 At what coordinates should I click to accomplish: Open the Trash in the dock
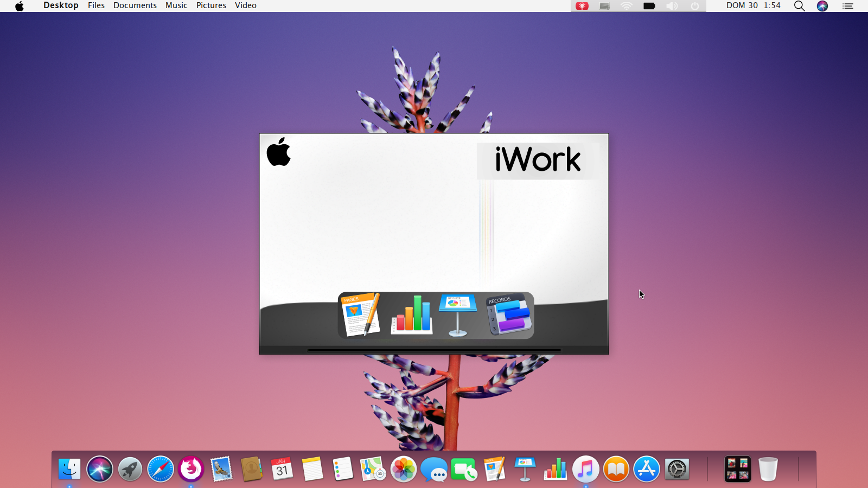coord(768,469)
